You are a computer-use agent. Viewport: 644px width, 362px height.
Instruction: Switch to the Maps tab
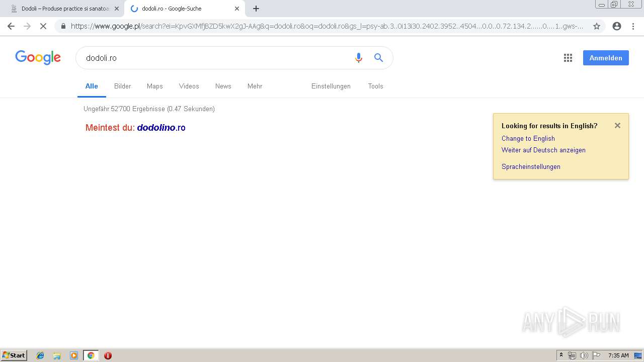[155, 86]
